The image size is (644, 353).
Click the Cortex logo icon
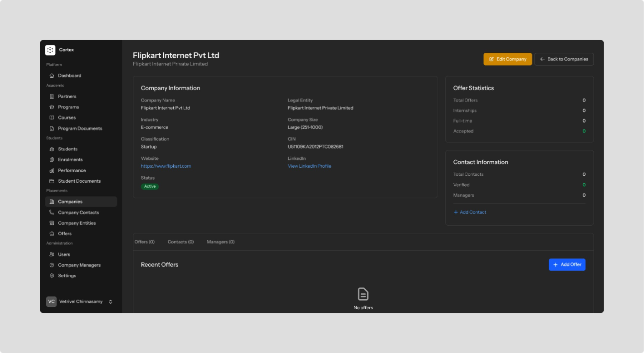tap(50, 50)
